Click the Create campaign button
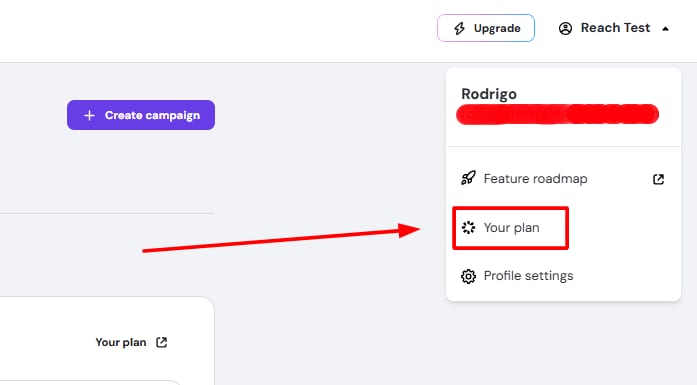The width and height of the screenshot is (697, 385). pyautogui.click(x=141, y=115)
